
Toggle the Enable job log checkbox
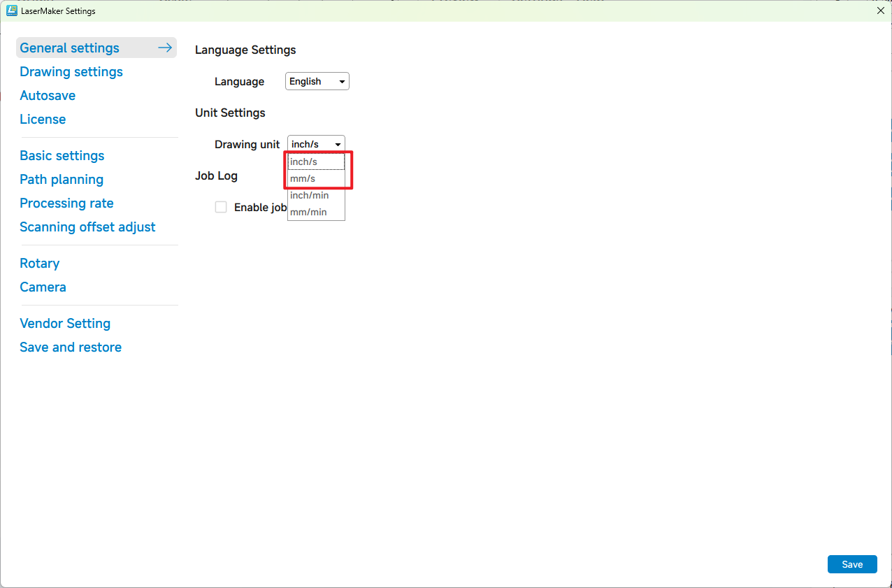(x=221, y=207)
